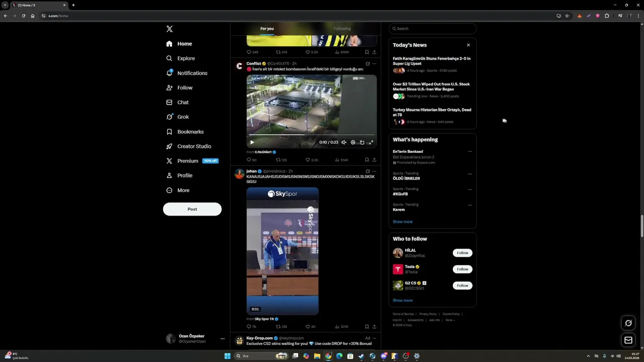This screenshot has height=362, width=644.
Task: Close the Today's News panel
Action: pyautogui.click(x=468, y=45)
